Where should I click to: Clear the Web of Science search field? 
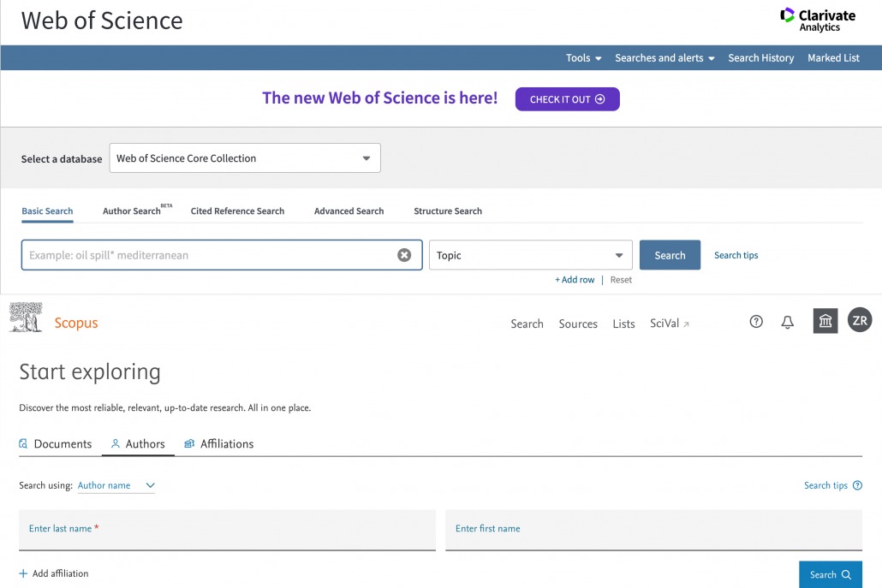click(x=404, y=255)
